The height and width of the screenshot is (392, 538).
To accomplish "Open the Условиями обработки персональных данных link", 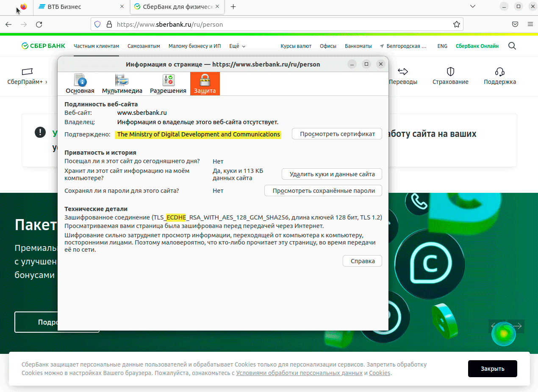I will click(x=299, y=373).
